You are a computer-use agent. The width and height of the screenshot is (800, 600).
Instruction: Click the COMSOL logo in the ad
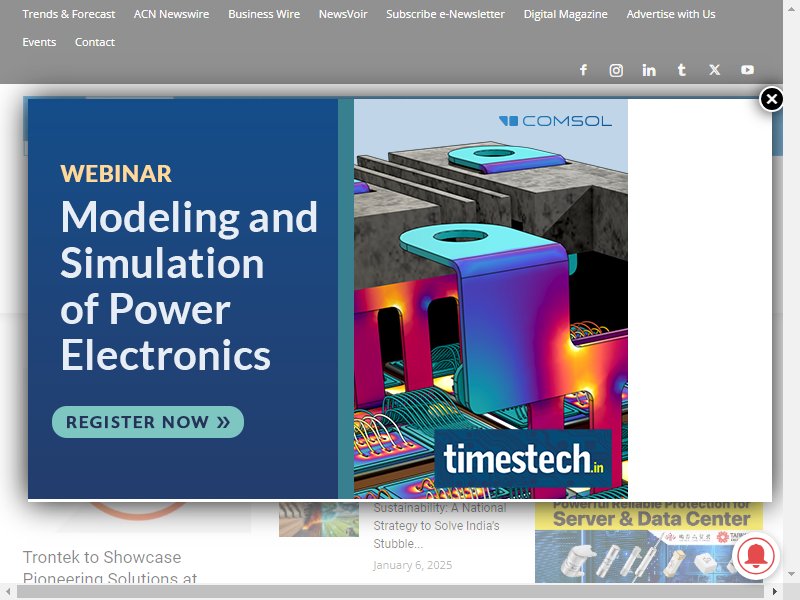555,121
